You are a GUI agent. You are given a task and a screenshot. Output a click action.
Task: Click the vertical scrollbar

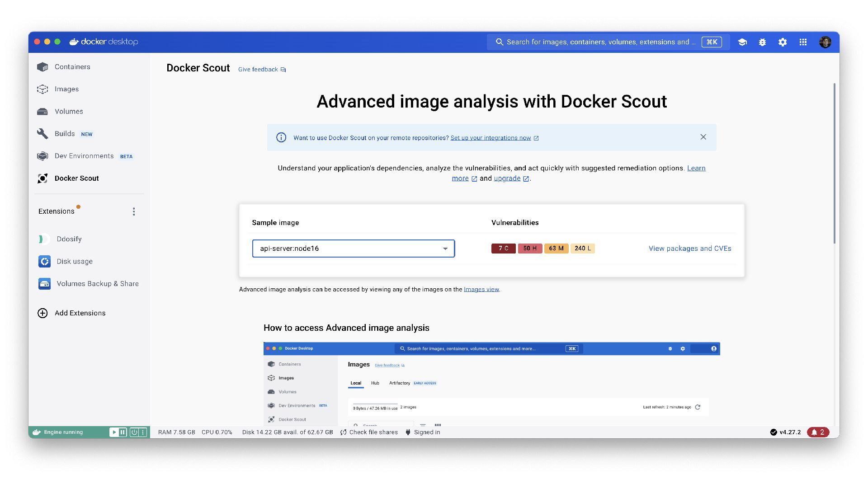(834, 163)
